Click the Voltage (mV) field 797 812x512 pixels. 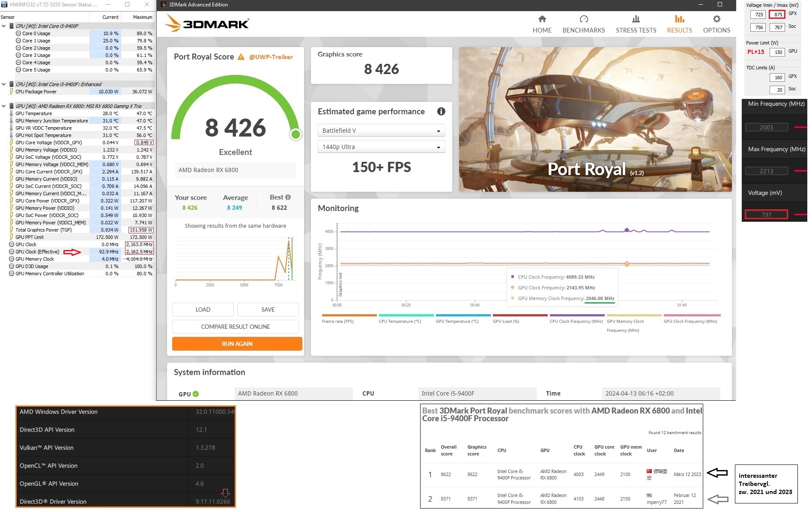click(x=766, y=214)
